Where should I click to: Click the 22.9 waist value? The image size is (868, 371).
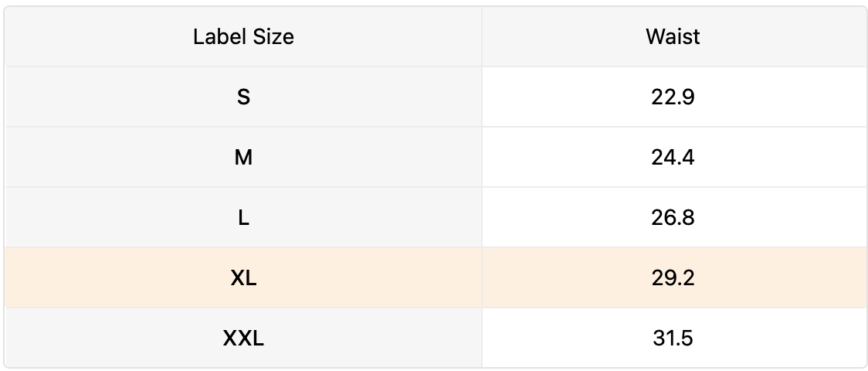click(673, 97)
